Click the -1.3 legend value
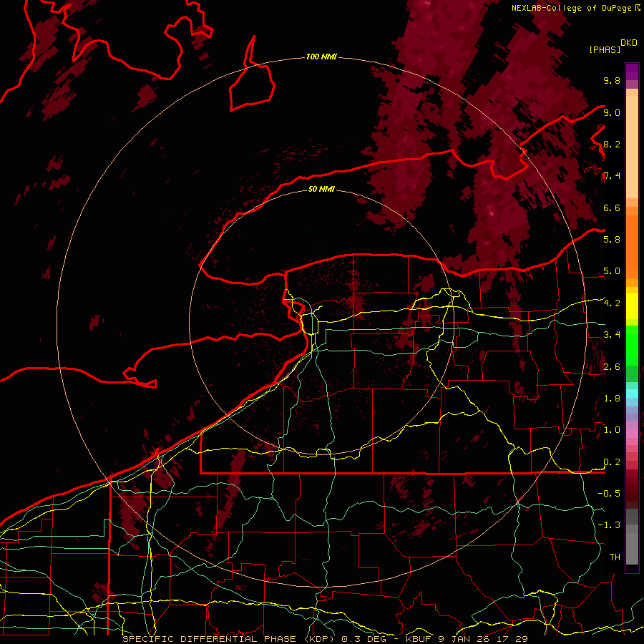The image size is (644, 644). click(x=609, y=525)
